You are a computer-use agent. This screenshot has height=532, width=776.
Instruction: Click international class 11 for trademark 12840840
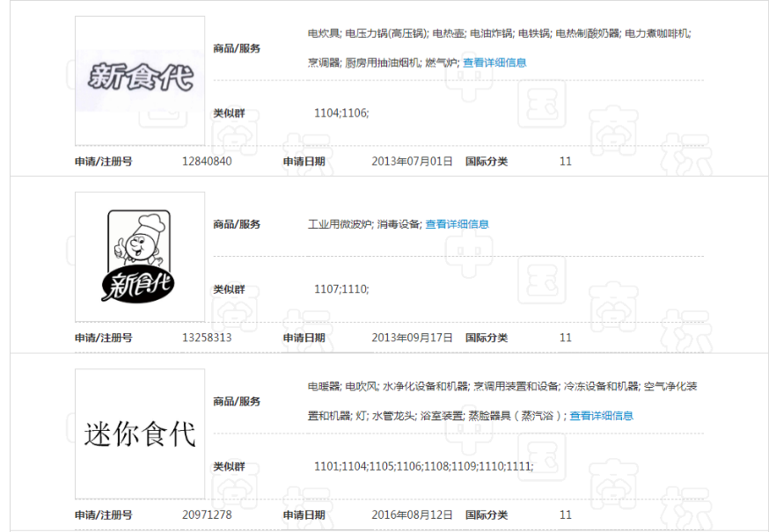coord(565,162)
